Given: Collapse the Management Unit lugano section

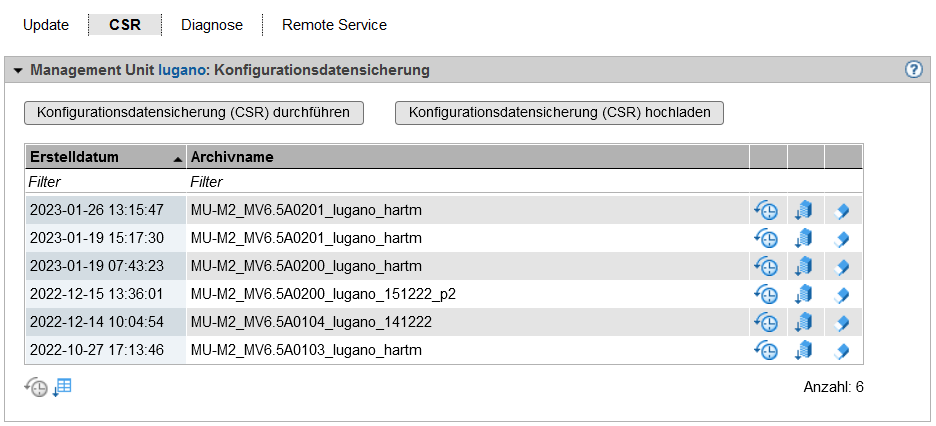Looking at the screenshot, I should point(18,71).
